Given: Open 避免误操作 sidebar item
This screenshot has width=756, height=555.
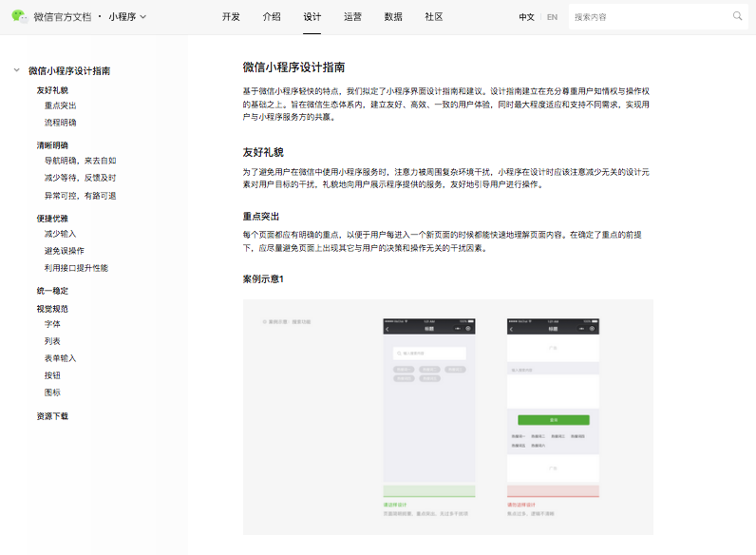Looking at the screenshot, I should (x=65, y=251).
